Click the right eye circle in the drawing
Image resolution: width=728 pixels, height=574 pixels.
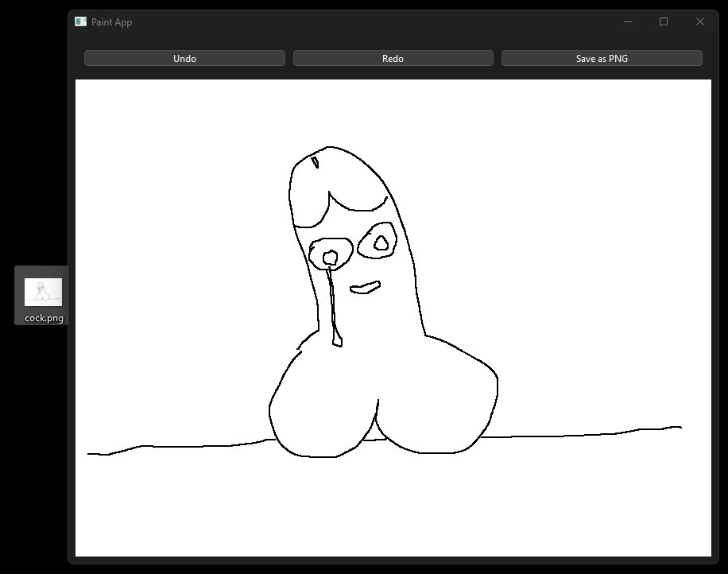381,243
